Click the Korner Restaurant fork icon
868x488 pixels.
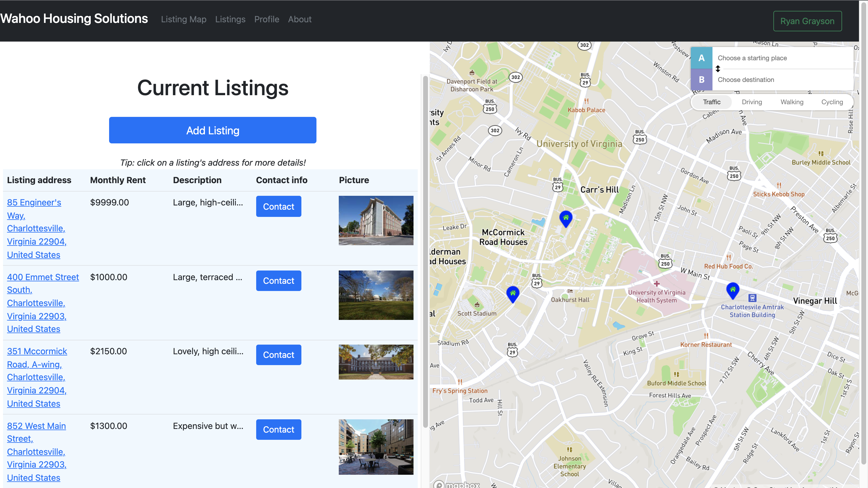[706, 336]
